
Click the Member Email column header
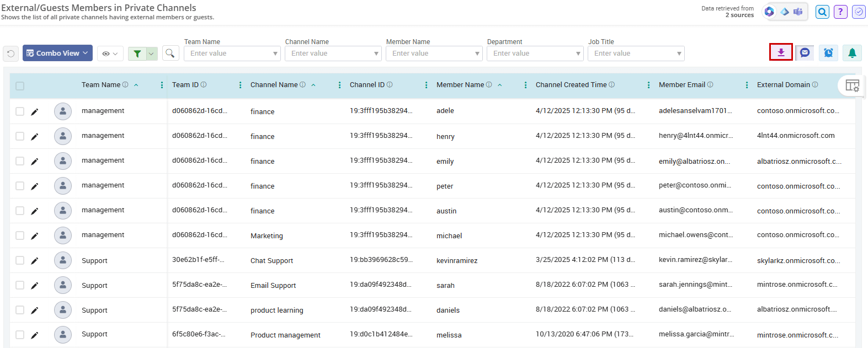click(x=682, y=84)
